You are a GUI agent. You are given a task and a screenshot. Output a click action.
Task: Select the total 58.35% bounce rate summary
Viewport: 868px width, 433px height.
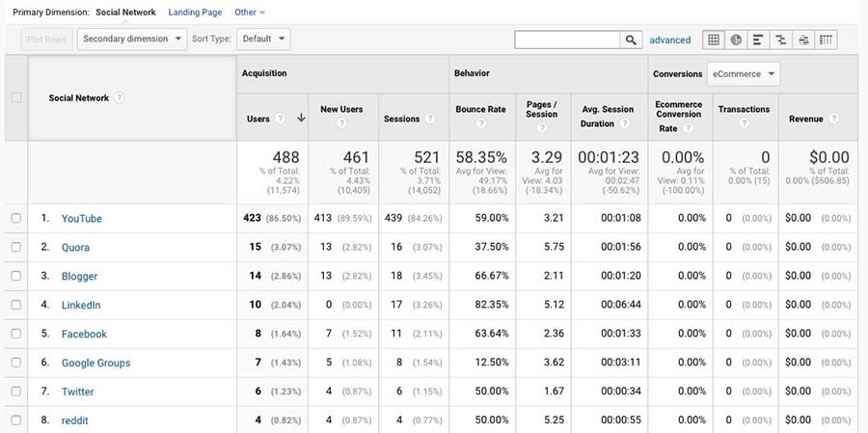[480, 158]
